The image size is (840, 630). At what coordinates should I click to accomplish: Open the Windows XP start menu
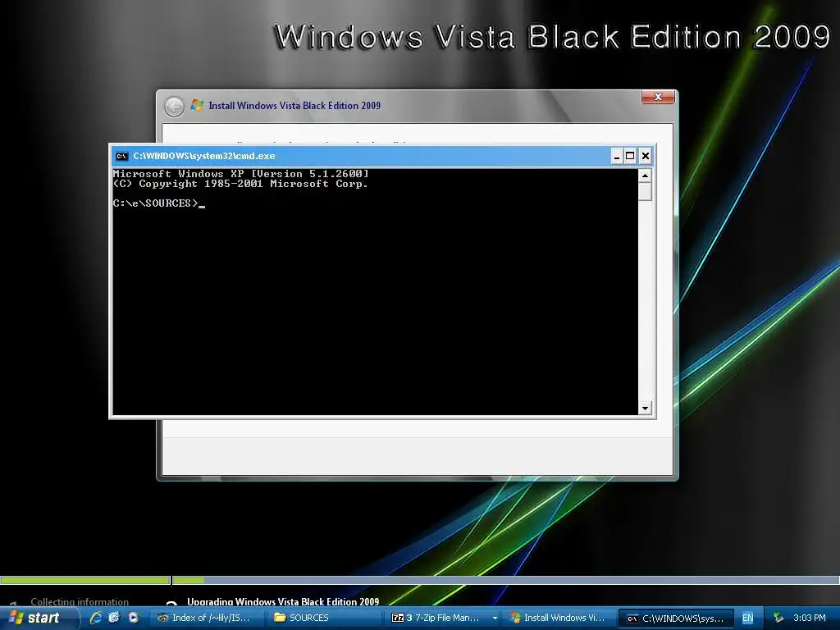pyautogui.click(x=39, y=618)
